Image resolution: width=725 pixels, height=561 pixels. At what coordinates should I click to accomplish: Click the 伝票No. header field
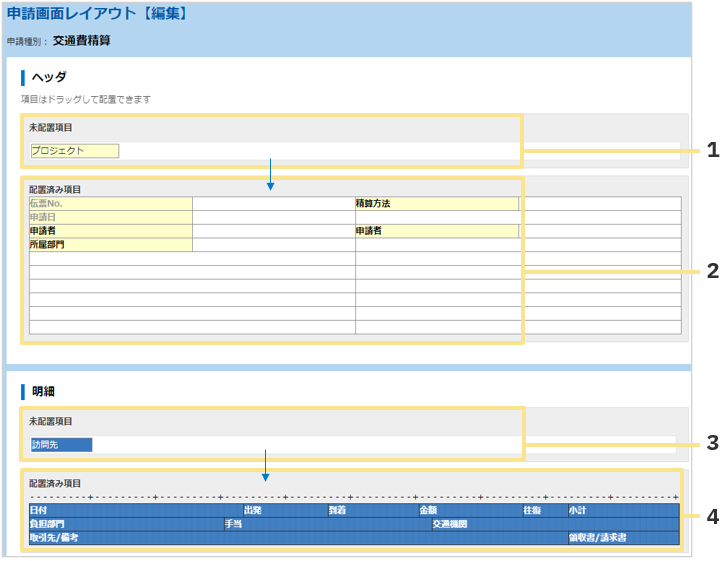[110, 203]
